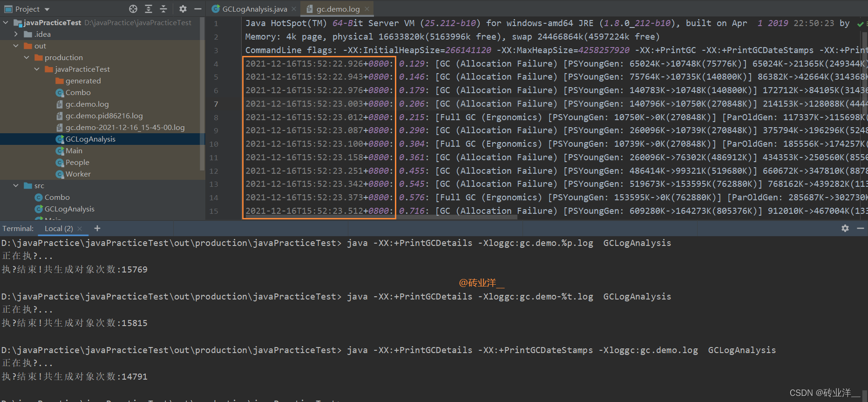This screenshot has width=868, height=402.
Task: Select the generated folder
Action: pyautogui.click(x=83, y=81)
